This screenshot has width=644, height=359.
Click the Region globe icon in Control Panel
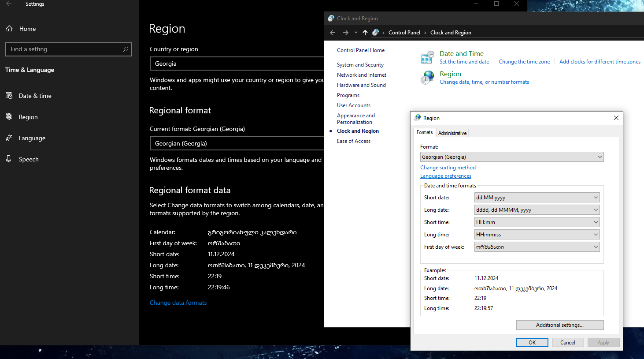427,78
